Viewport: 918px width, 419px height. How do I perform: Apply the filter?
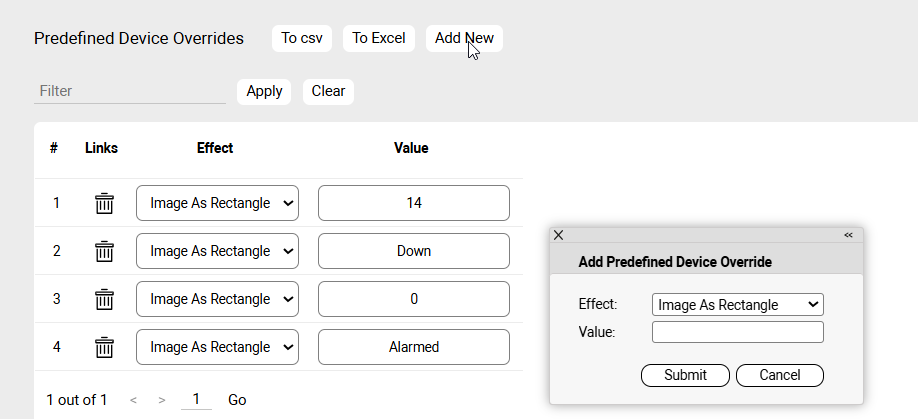click(264, 91)
